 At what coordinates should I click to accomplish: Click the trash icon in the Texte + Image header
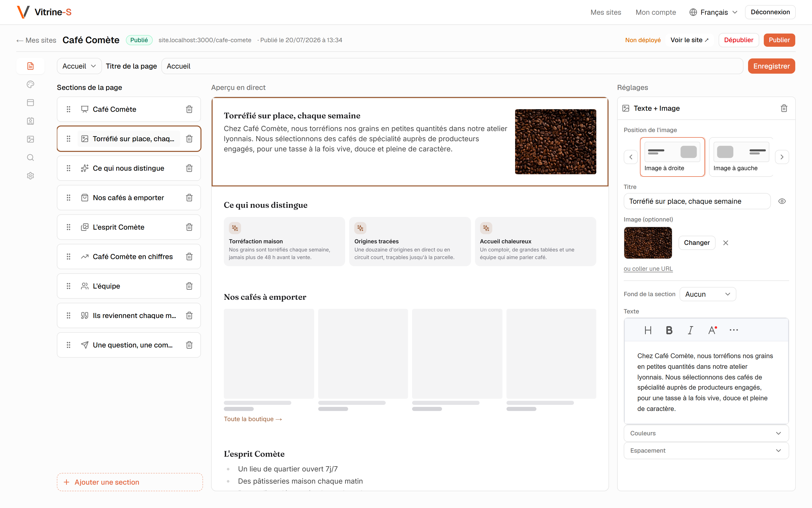click(784, 108)
